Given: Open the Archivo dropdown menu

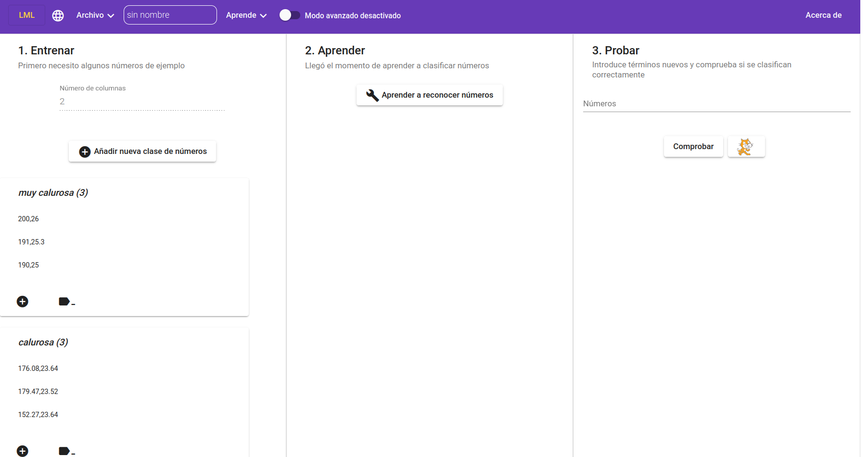Looking at the screenshot, I should click(95, 15).
